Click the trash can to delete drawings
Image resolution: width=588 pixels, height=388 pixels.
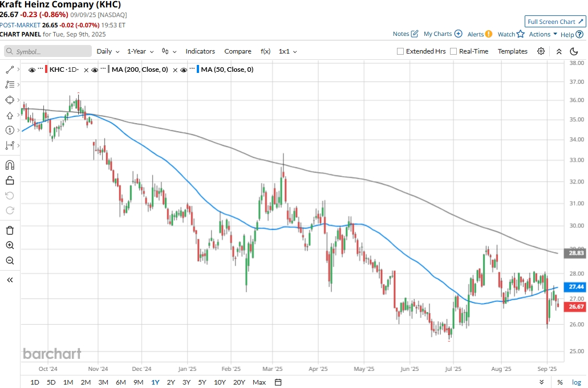[x=10, y=230]
